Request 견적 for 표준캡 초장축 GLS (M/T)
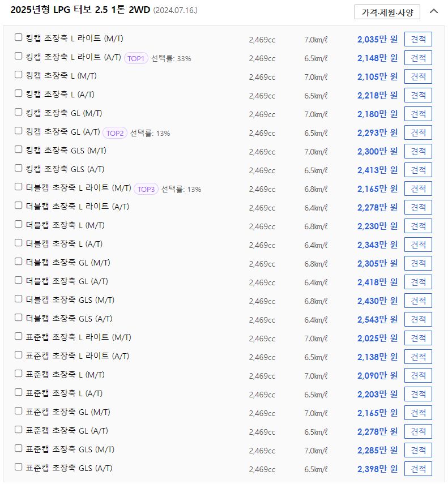Viewport: 448px width, 484px height. coord(418,450)
